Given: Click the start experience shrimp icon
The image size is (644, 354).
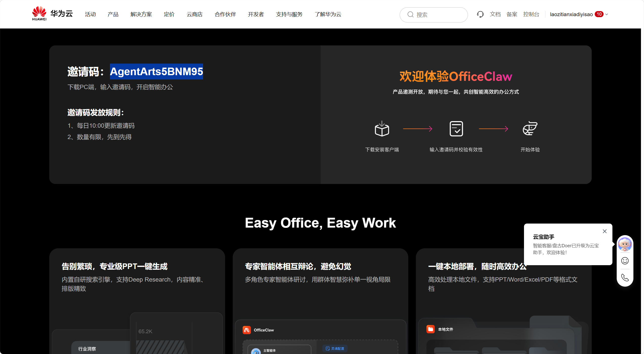Looking at the screenshot, I should click(530, 129).
